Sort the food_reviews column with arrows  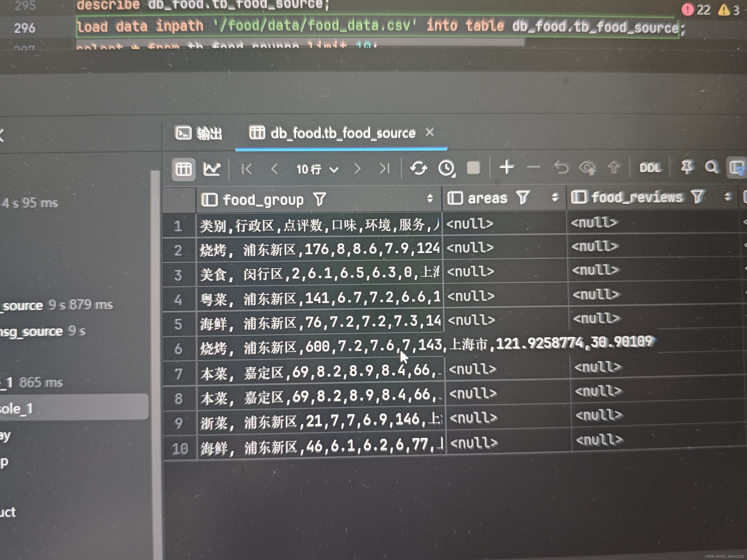tap(728, 197)
